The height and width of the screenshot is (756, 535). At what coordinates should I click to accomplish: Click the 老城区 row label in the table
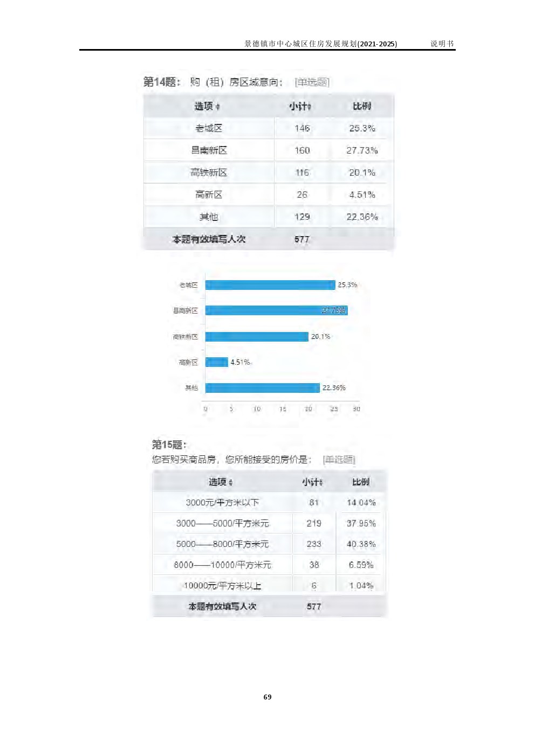pos(209,128)
